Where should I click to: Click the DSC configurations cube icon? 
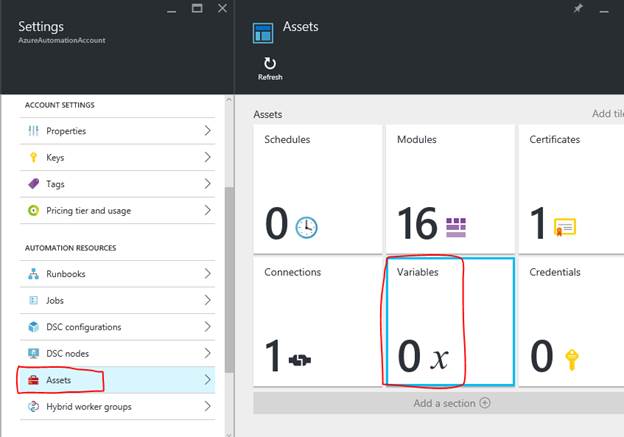tap(33, 327)
